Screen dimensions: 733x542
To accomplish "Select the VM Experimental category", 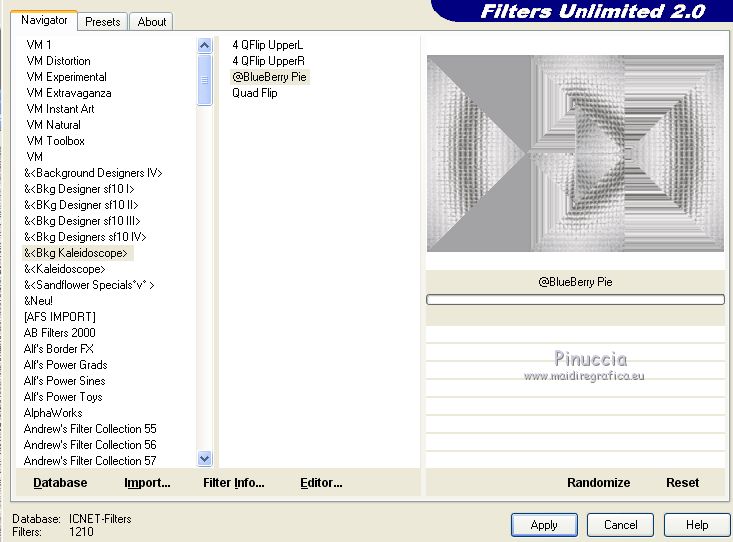I will (66, 77).
